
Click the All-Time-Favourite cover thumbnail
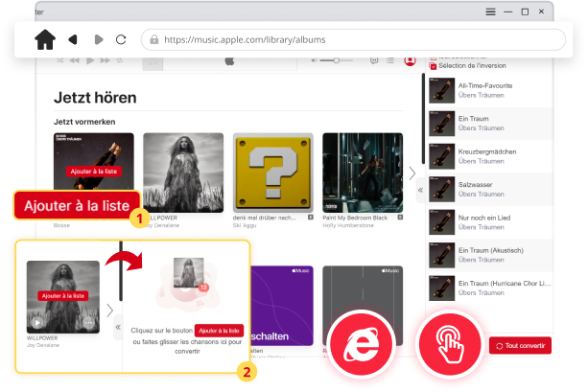point(442,90)
